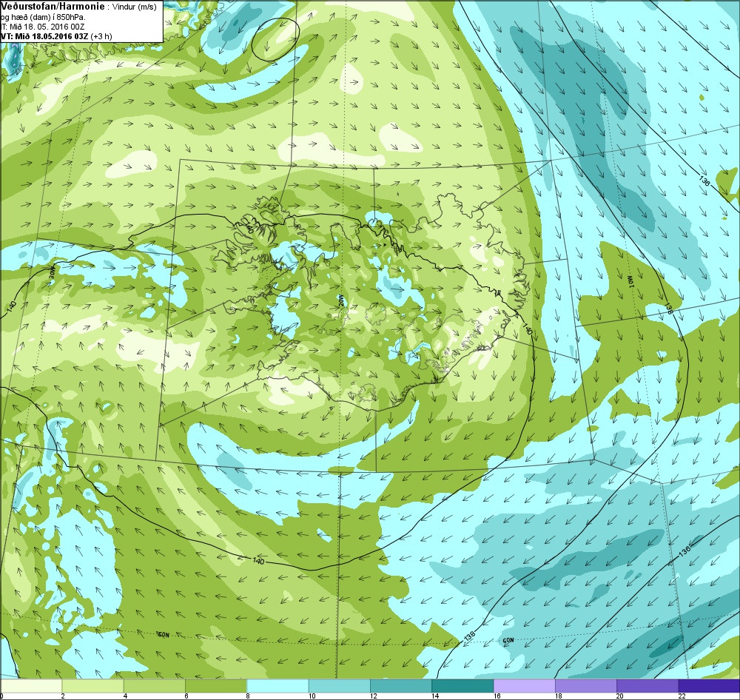
Task: Click the 60N latitude label in the green area
Action: [164, 635]
